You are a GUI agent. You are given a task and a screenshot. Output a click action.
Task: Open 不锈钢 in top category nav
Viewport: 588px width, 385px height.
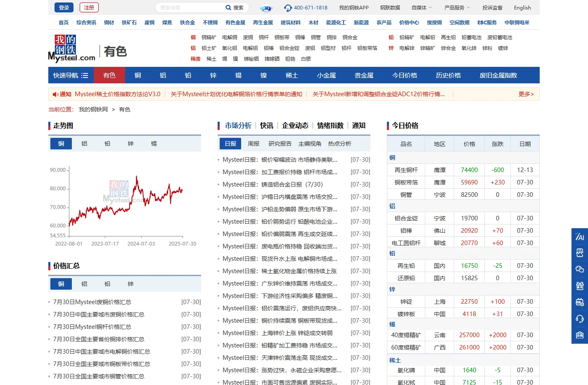pyautogui.click(x=210, y=22)
